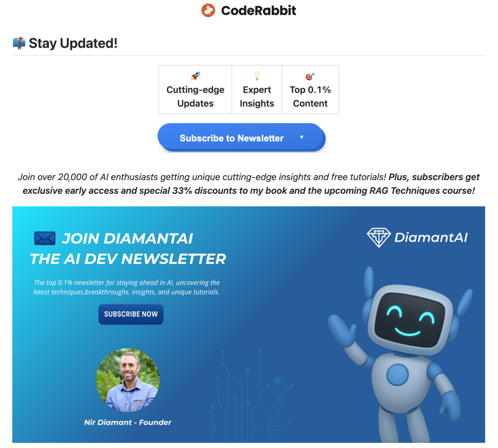Viewport: 498px width, 448px height.
Task: Click the Nir Diamant - Founder caption
Action: point(128,422)
